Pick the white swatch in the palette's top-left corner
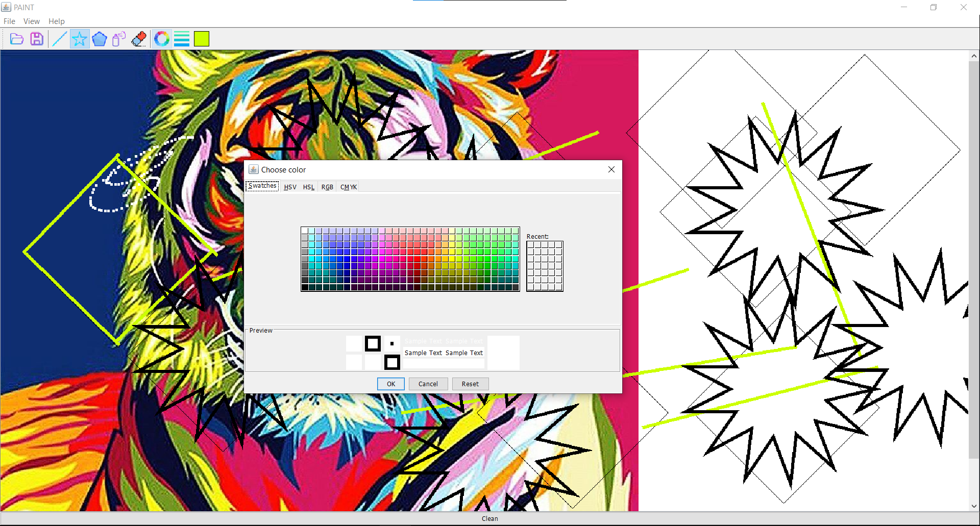This screenshot has height=526, width=980. point(305,231)
